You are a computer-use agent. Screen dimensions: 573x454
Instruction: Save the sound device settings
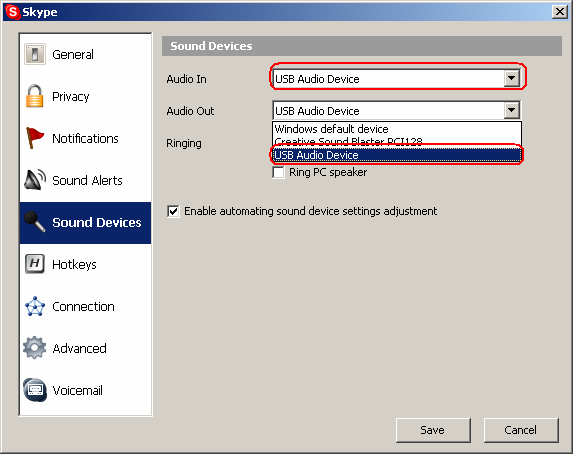point(433,430)
